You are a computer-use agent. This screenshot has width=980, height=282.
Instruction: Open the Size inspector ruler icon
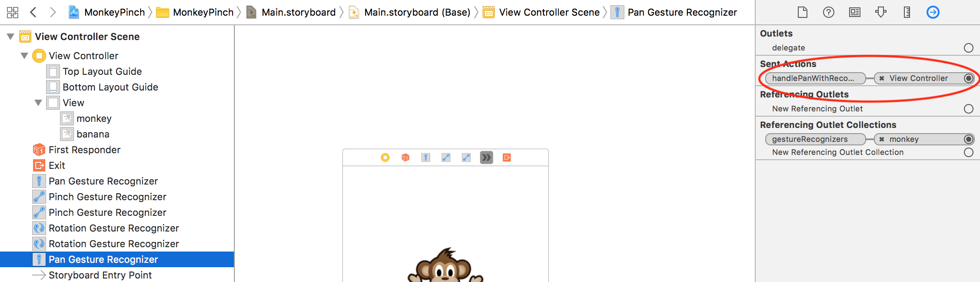[907, 12]
